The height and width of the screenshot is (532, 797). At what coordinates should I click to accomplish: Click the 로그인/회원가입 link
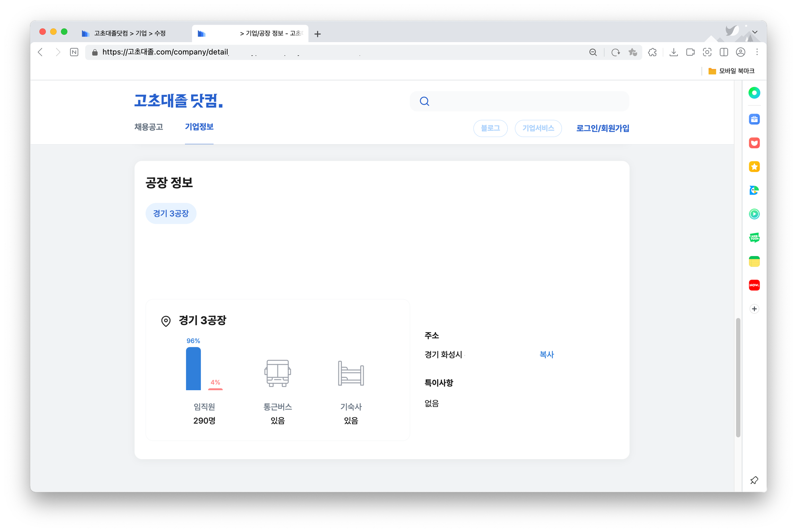(603, 128)
